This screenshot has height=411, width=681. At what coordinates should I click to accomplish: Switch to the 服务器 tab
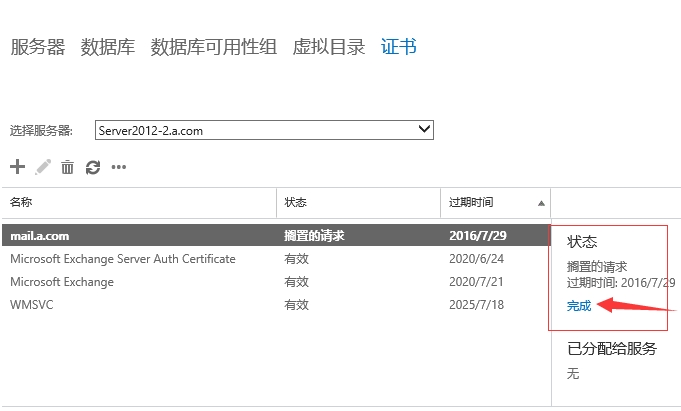coord(38,46)
